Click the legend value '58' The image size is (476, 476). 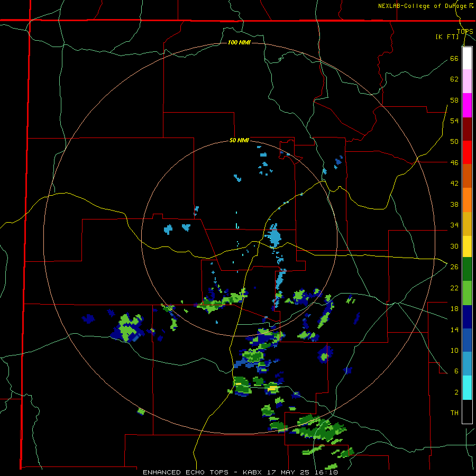454,100
